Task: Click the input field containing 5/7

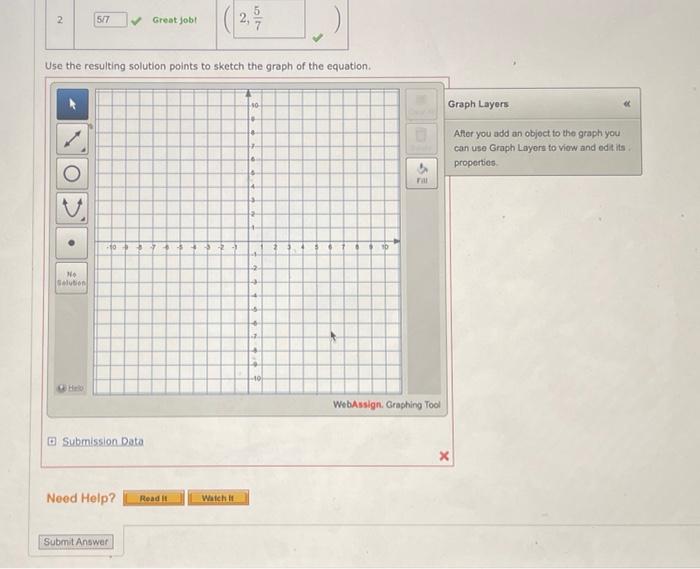Action: pos(110,20)
